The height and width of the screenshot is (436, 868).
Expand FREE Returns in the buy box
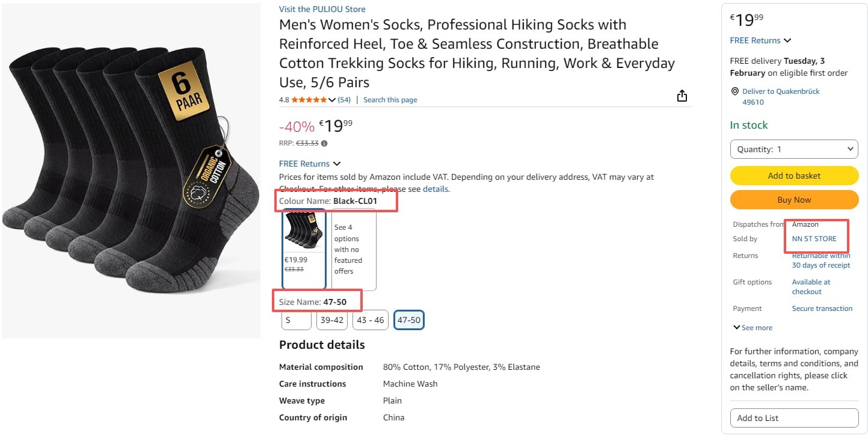click(760, 40)
